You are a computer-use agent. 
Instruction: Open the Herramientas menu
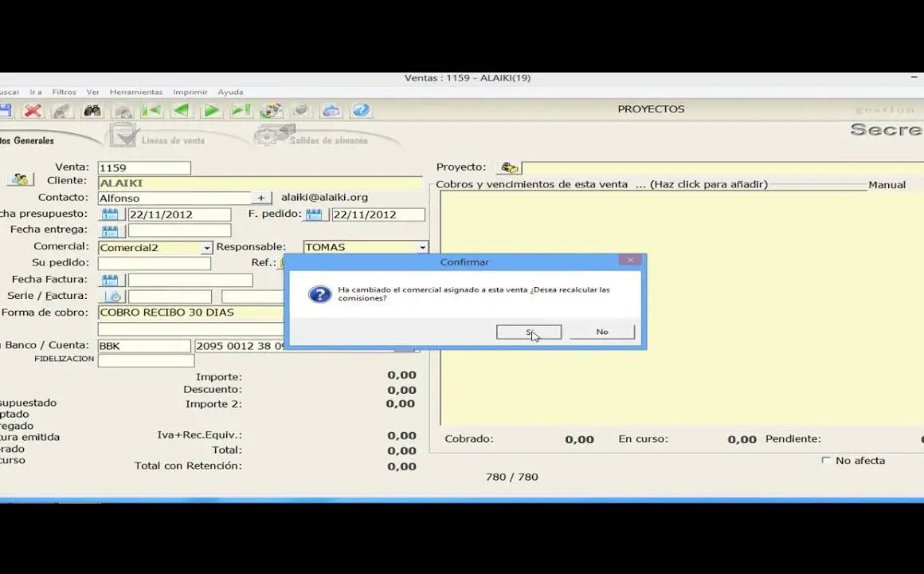click(135, 92)
